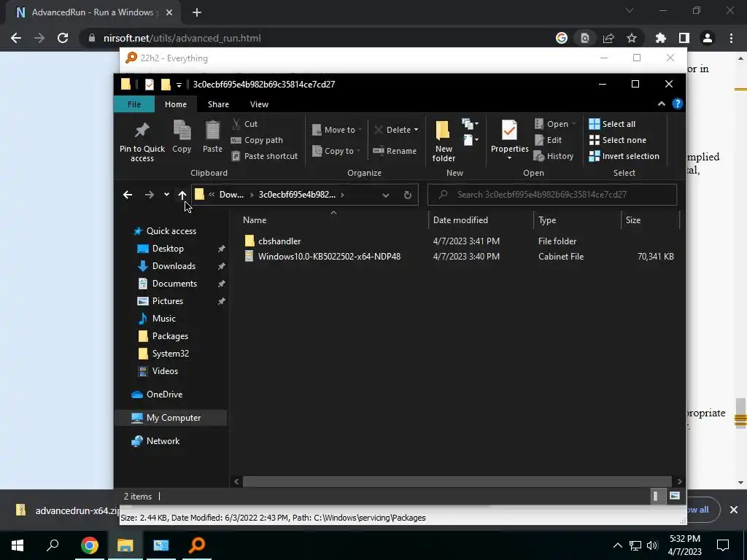Open System32 in navigation pane
Image resolution: width=747 pixels, height=560 pixels.
pyautogui.click(x=170, y=354)
